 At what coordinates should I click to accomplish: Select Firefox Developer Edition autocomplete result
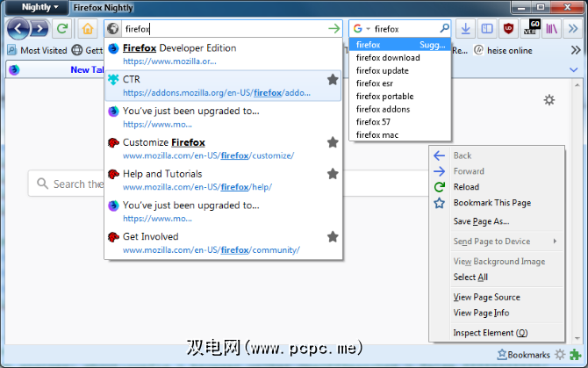coord(223,54)
